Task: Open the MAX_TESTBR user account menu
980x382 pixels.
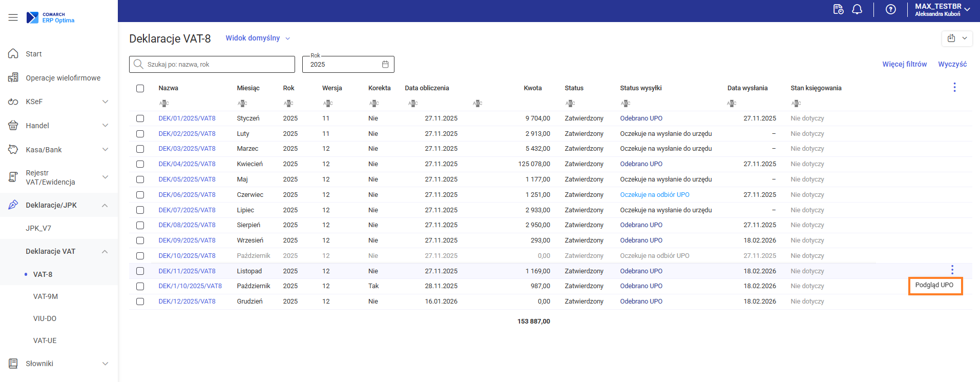Action: (942, 10)
